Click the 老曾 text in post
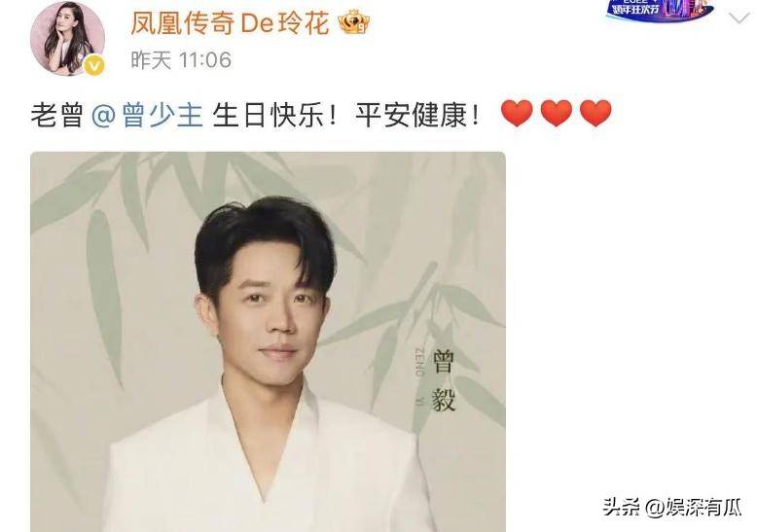Viewport: 757px width, 532px height. pos(57,116)
